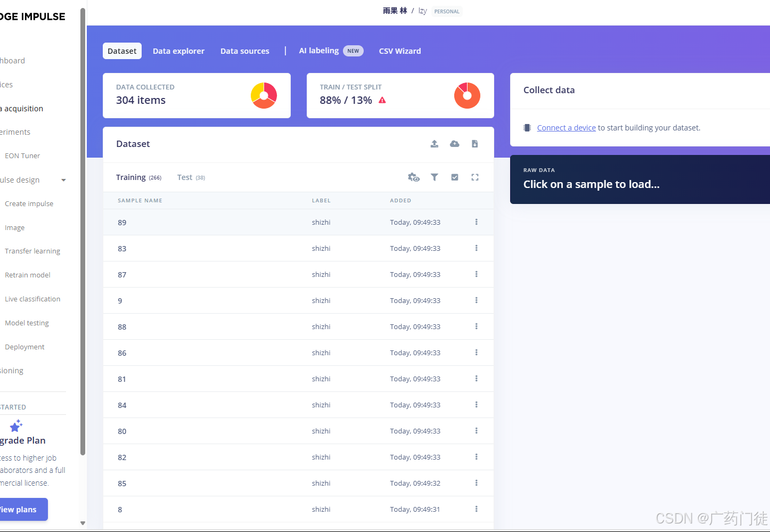
Task: Open the AI labeling tab
Action: pyautogui.click(x=331, y=51)
